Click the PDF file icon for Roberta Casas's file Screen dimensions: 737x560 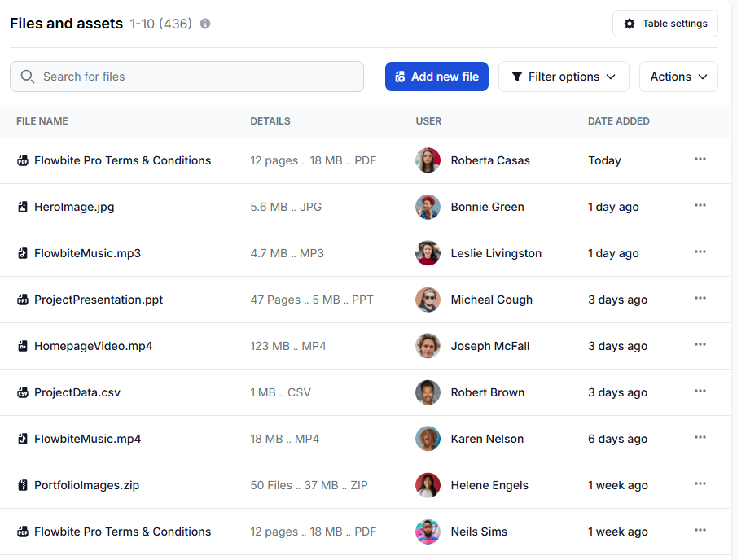coord(23,160)
